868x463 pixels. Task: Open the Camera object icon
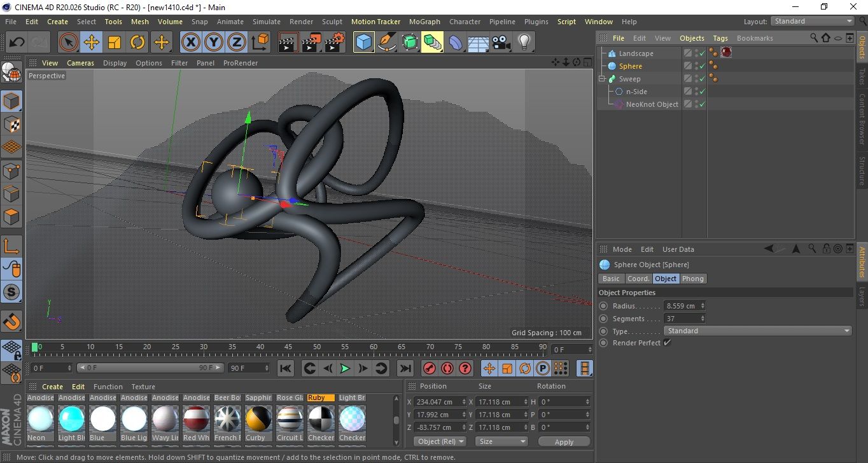point(501,43)
